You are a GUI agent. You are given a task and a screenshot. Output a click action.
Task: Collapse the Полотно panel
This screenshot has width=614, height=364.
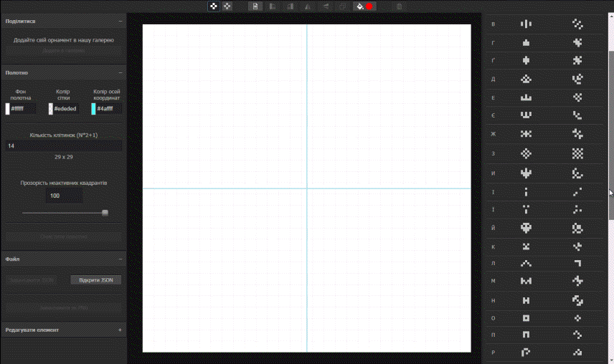pyautogui.click(x=120, y=73)
